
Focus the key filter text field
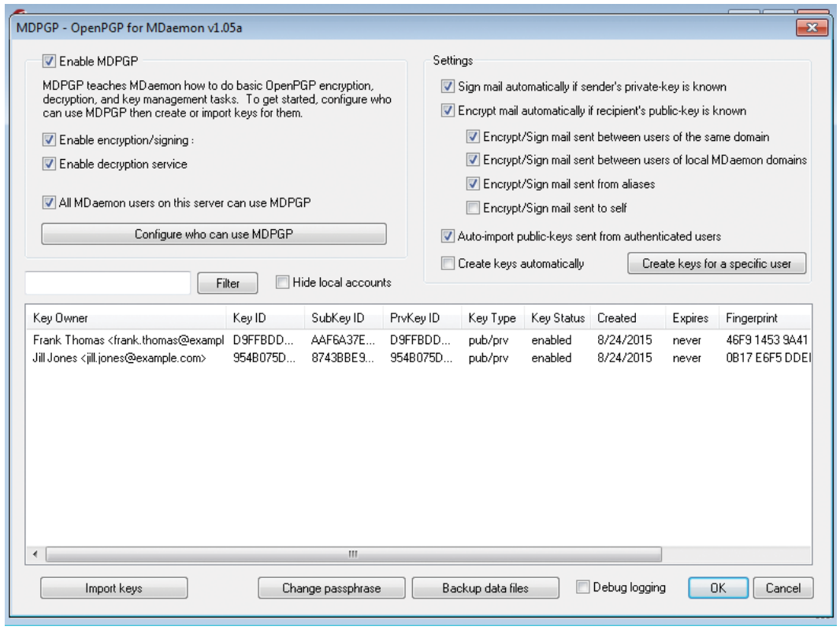pyautogui.click(x=108, y=283)
